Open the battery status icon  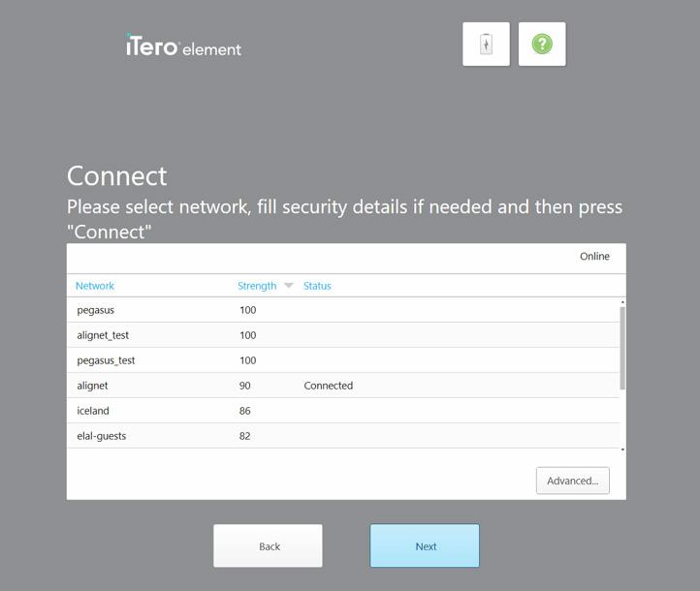tap(486, 45)
